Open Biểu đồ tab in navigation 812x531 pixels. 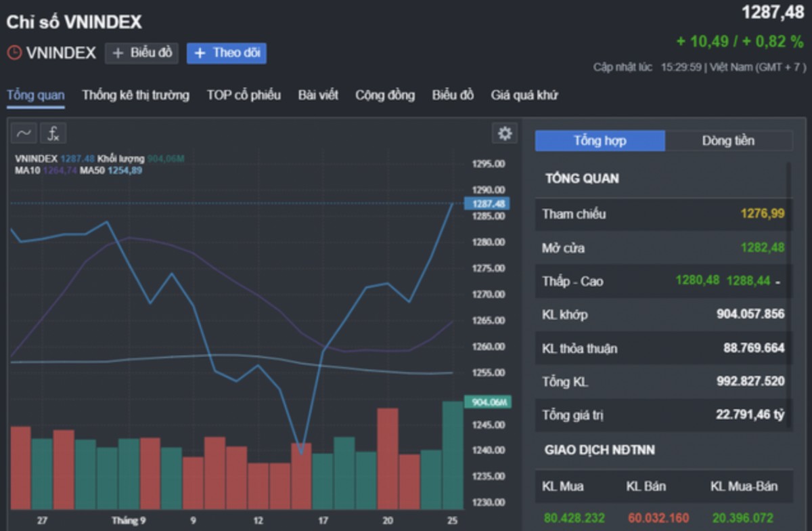(x=453, y=95)
